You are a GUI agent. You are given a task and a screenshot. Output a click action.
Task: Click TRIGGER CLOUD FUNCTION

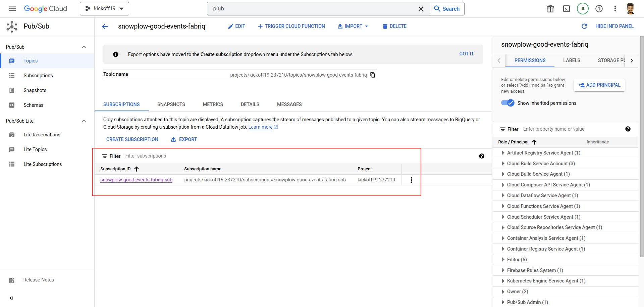tap(291, 26)
